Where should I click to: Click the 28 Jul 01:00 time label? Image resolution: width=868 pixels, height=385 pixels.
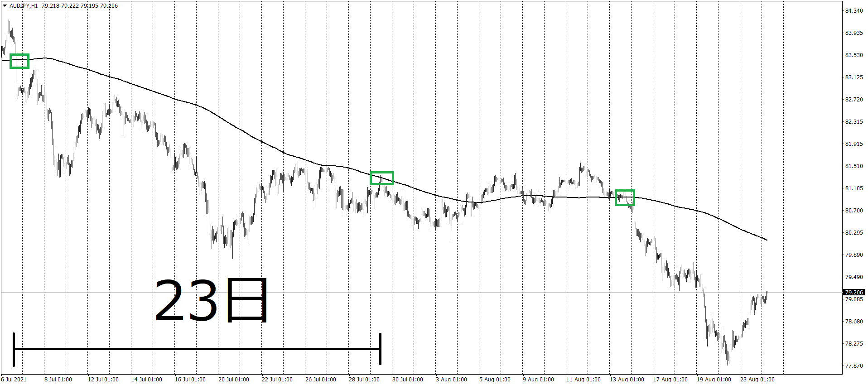(x=364, y=380)
